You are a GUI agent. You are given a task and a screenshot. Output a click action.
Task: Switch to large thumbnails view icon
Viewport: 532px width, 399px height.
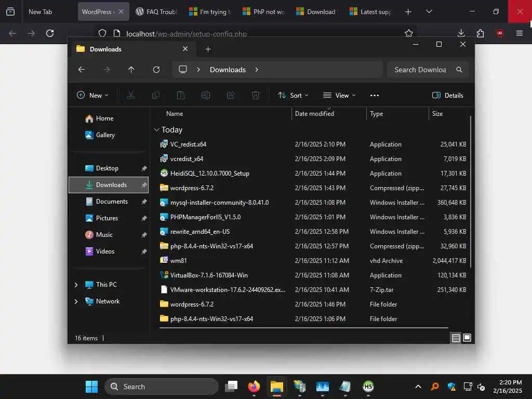(467, 338)
